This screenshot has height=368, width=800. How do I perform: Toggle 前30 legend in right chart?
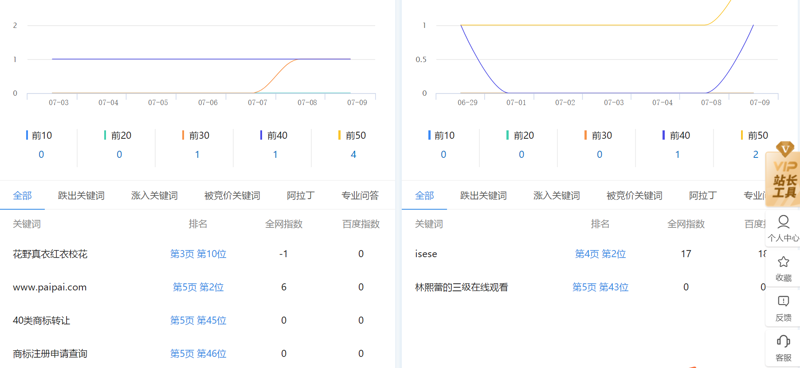point(598,136)
